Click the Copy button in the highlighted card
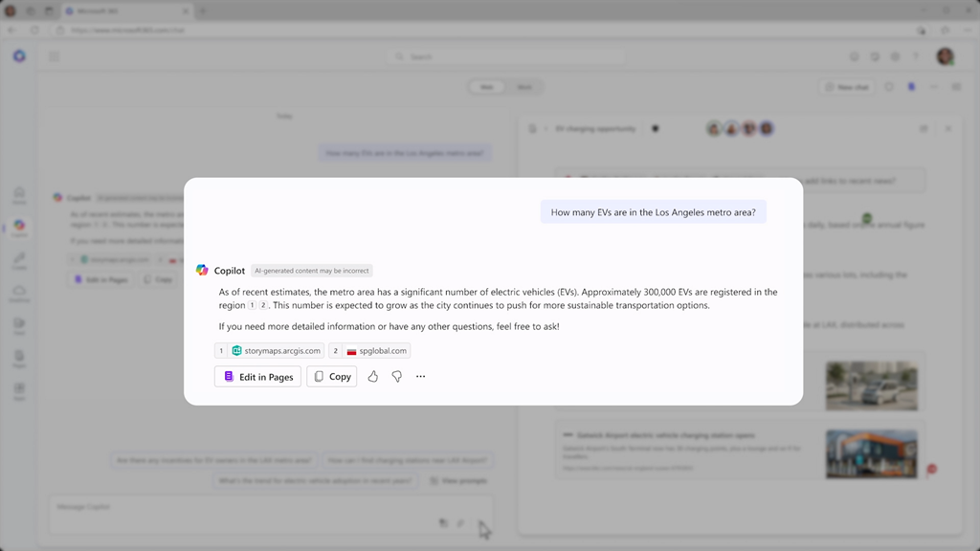Screen dimensions: 980x551 pyautogui.click(x=332, y=377)
